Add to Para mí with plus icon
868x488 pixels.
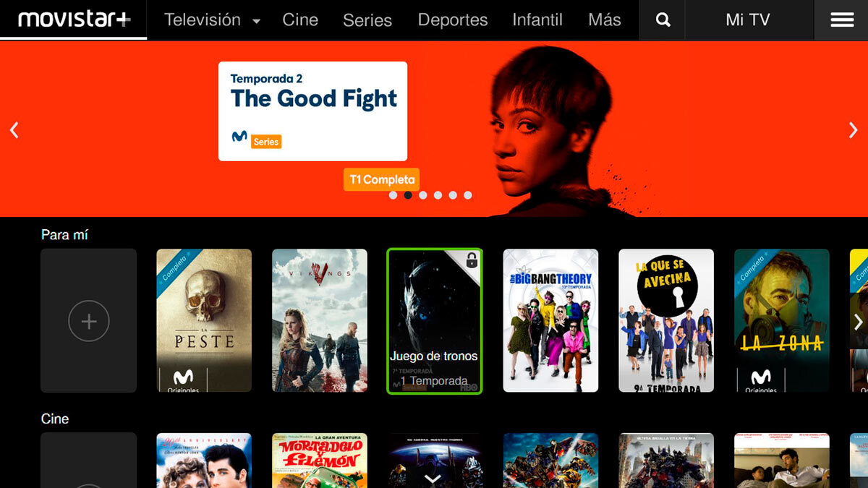pos(89,320)
